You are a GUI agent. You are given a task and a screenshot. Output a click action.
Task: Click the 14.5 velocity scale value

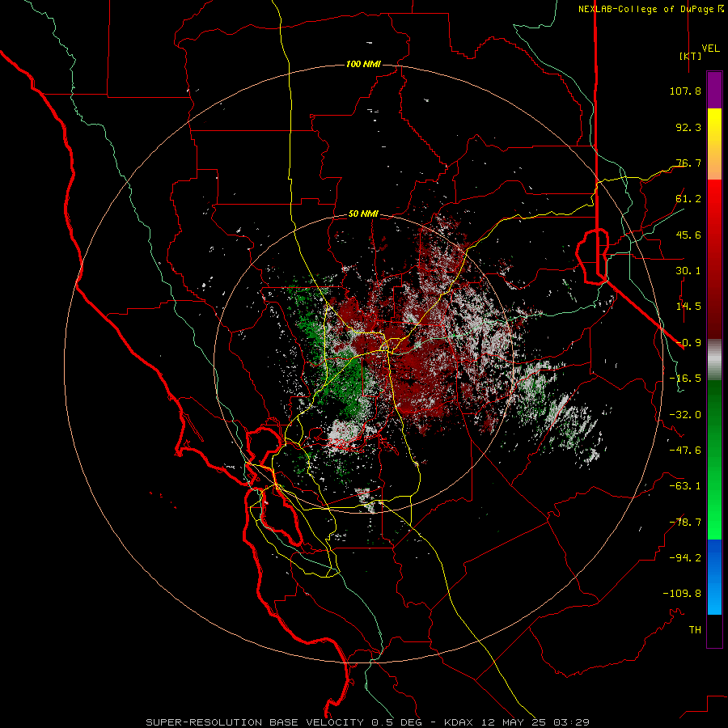tap(688, 307)
